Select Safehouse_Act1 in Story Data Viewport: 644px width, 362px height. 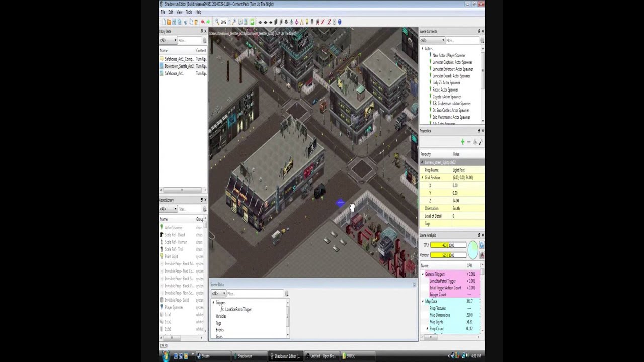(x=174, y=73)
